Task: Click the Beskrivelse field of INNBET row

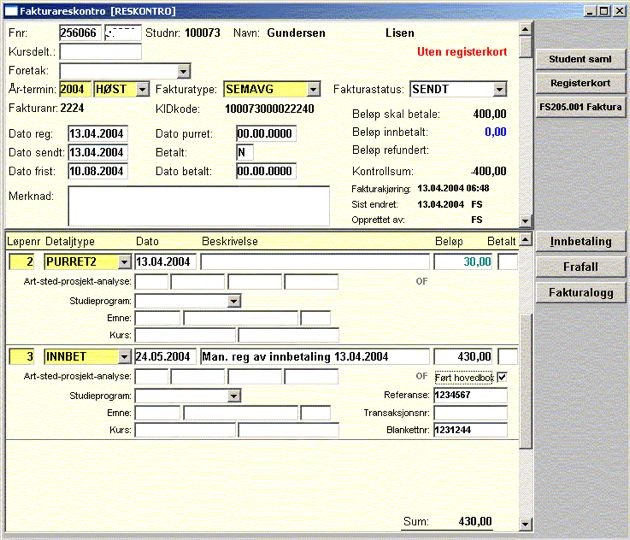Action: click(315, 356)
